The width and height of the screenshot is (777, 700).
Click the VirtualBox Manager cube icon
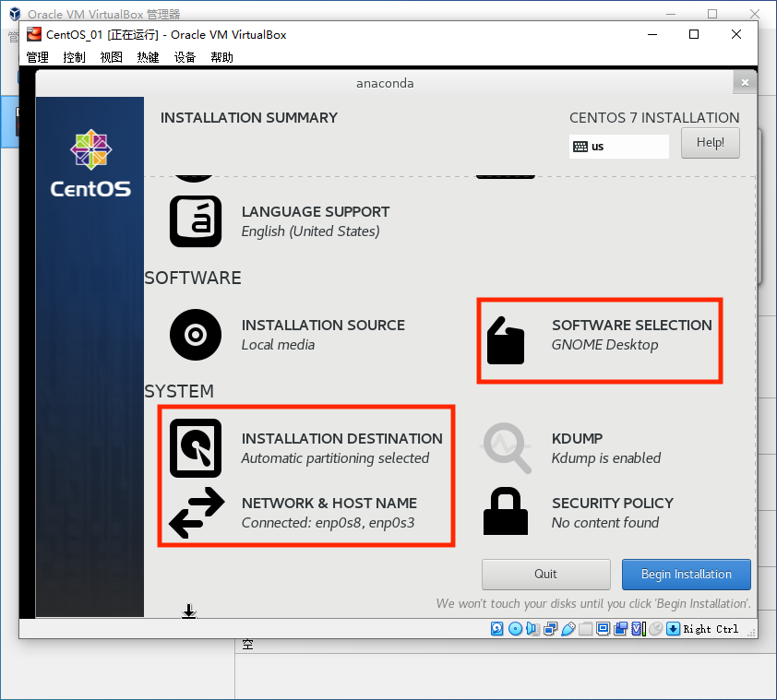[15, 14]
